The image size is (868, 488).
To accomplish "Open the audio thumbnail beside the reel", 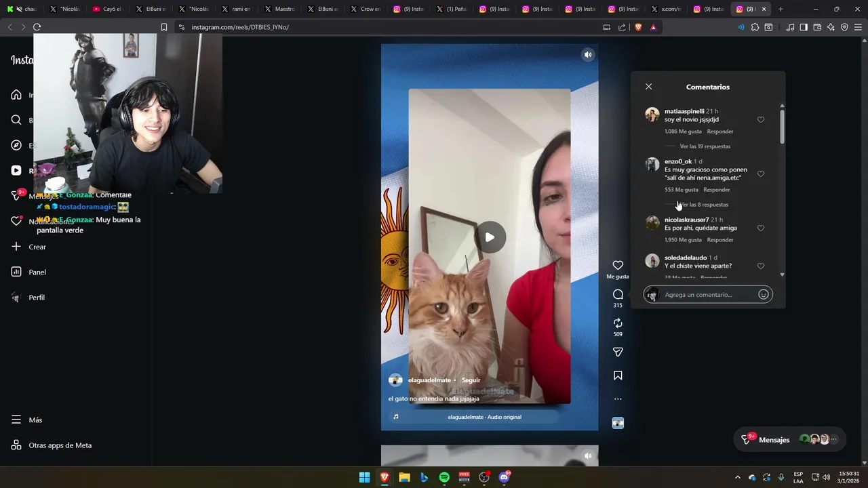I will tap(618, 423).
